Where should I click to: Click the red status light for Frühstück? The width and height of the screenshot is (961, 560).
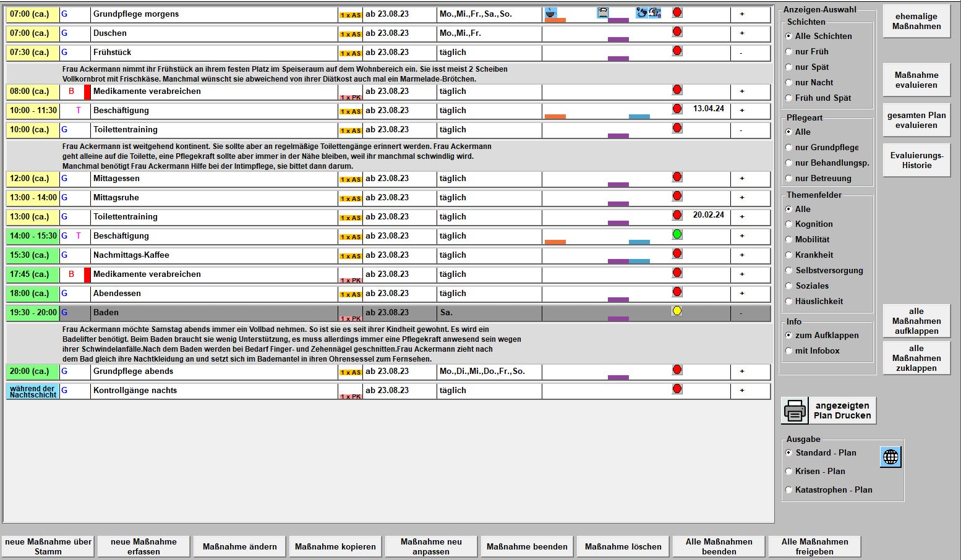coord(677,51)
